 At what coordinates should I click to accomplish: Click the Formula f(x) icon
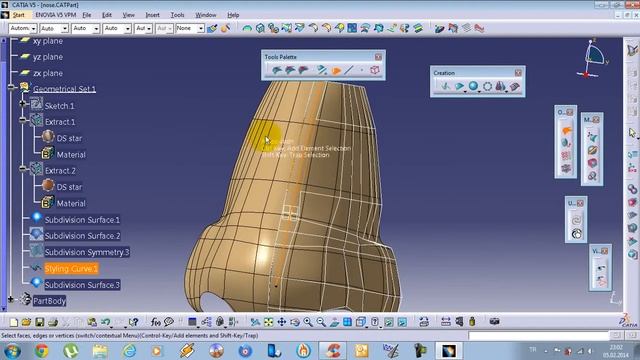[155, 322]
